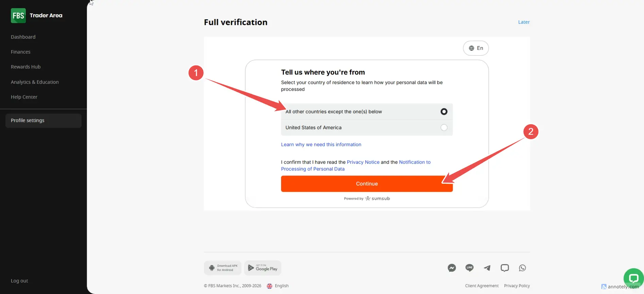Click Learn why we need this information
The image size is (644, 294).
(321, 145)
